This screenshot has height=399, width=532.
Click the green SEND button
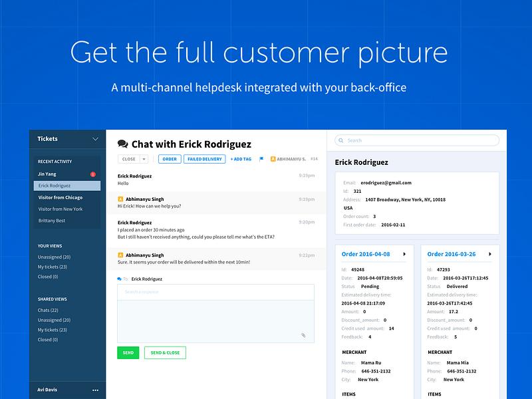128,353
